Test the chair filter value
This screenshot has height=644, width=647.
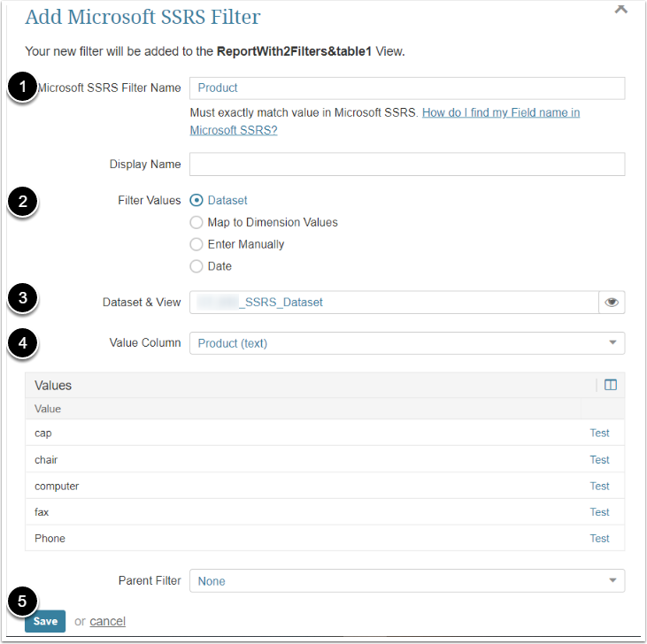coord(599,460)
